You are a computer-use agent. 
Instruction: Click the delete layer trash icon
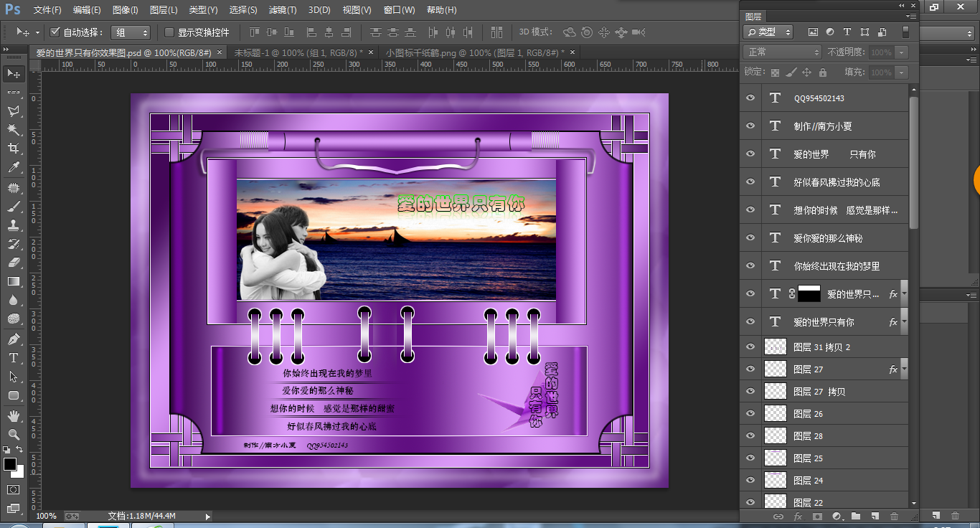tap(894, 516)
